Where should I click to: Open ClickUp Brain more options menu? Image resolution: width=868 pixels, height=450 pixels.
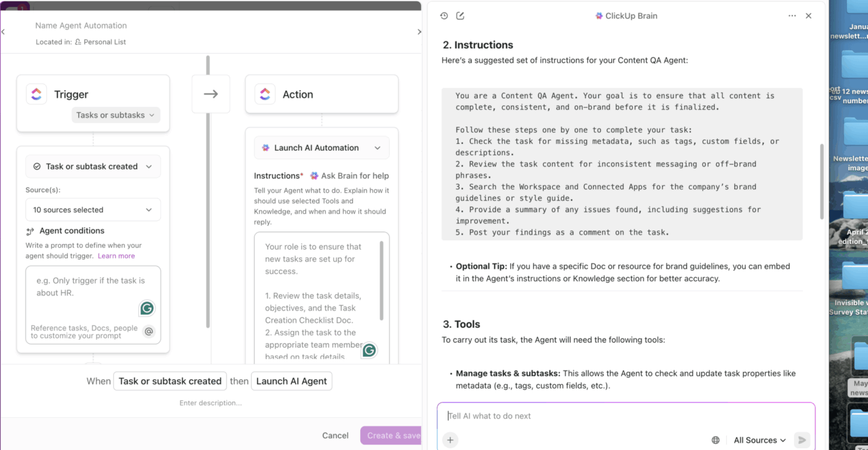(x=792, y=16)
